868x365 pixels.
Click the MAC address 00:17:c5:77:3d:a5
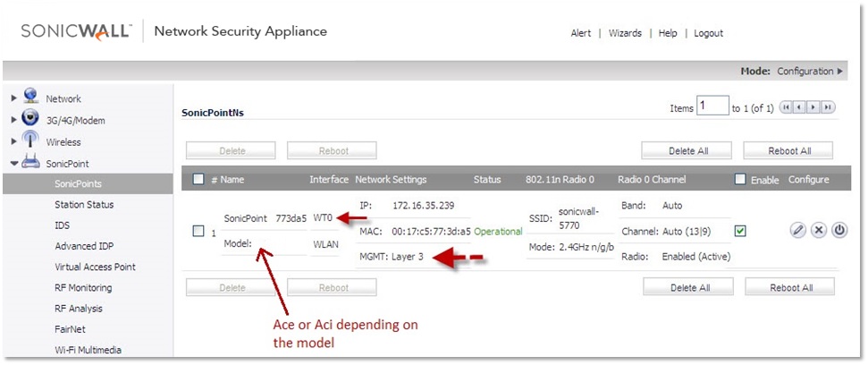(x=431, y=231)
